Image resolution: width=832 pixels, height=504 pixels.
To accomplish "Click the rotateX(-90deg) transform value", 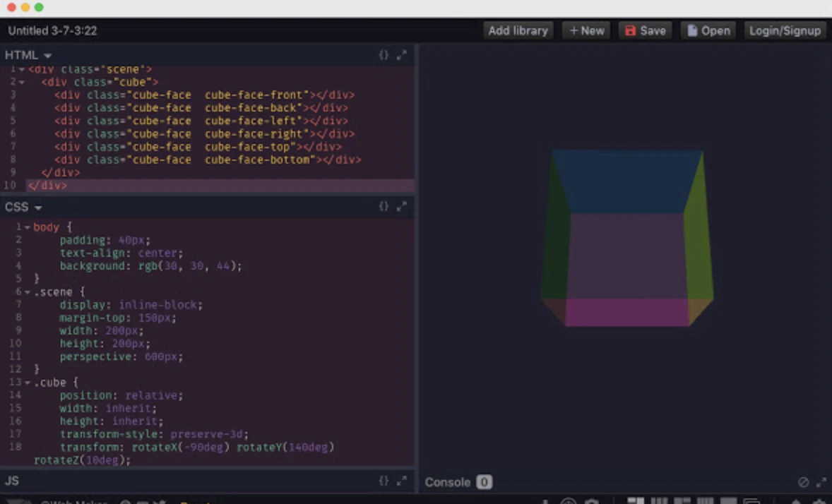I will click(181, 448).
